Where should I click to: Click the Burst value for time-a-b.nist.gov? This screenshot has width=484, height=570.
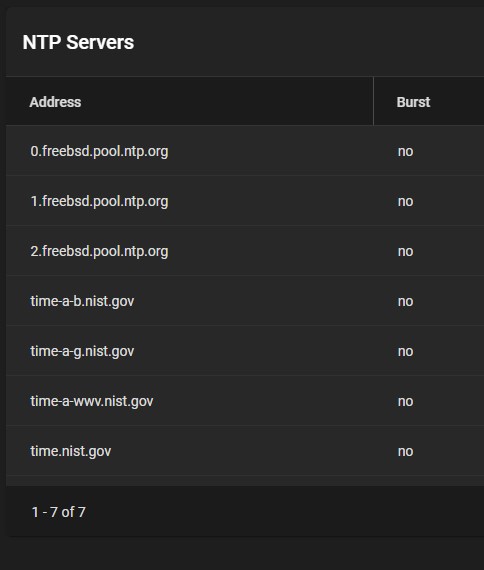coord(405,301)
